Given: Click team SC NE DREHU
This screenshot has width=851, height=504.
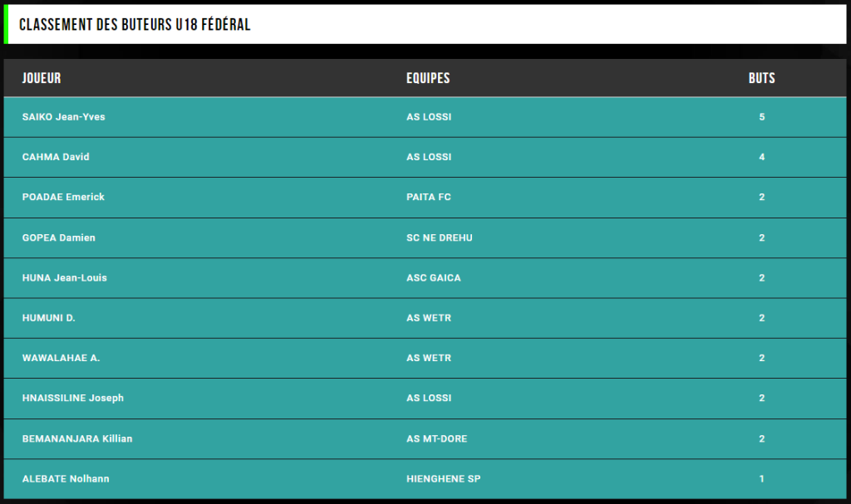Looking at the screenshot, I should click(440, 237).
